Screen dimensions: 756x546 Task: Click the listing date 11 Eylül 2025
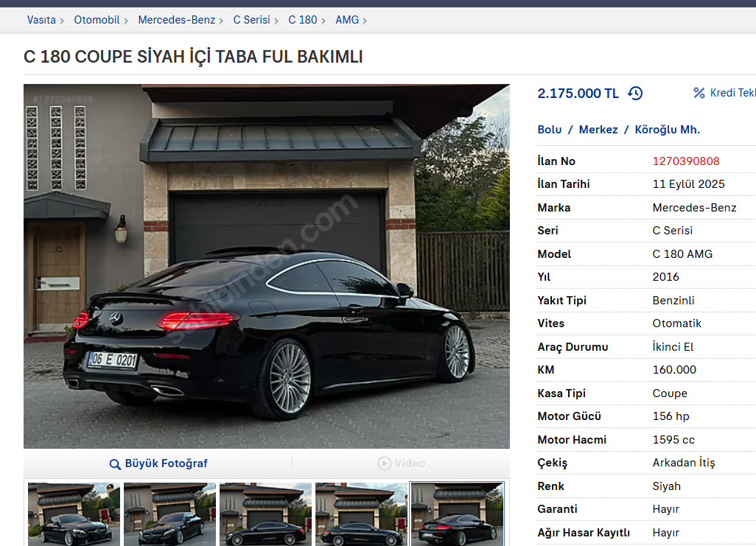[688, 184]
